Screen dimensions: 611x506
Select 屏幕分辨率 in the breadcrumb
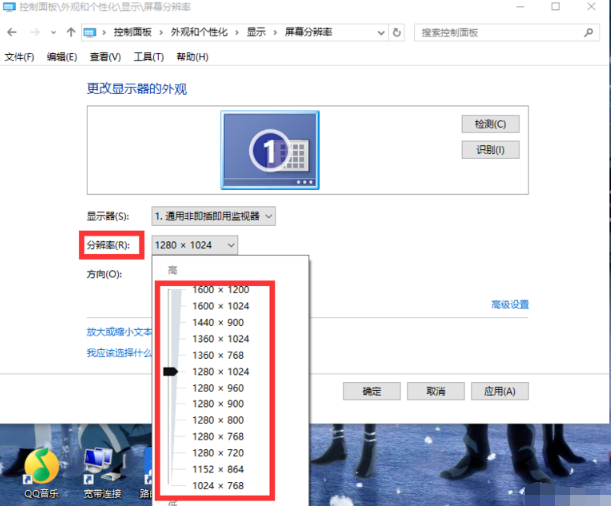[x=308, y=32]
